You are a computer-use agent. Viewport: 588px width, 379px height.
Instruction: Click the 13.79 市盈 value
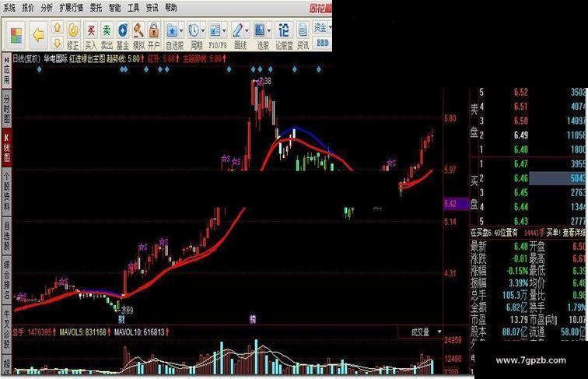(519, 320)
